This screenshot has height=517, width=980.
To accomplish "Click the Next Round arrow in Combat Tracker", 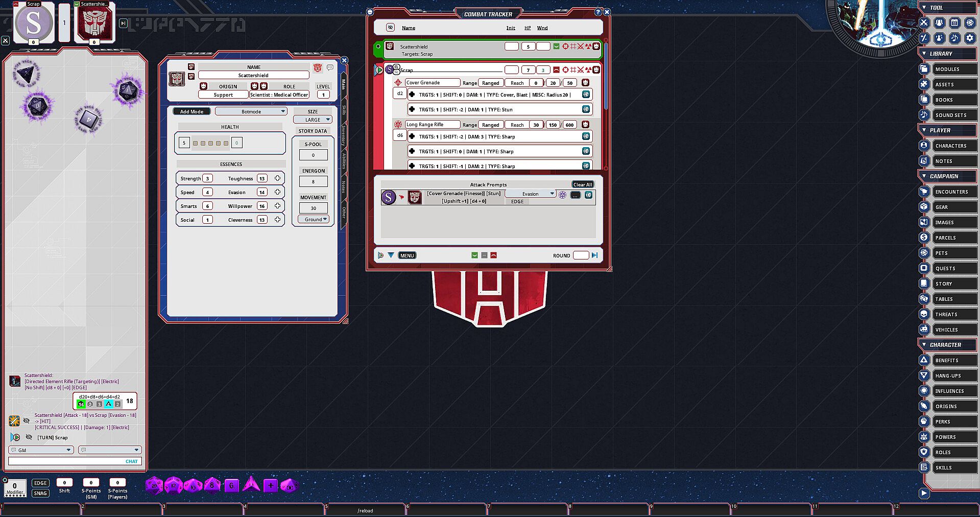I will 595,255.
